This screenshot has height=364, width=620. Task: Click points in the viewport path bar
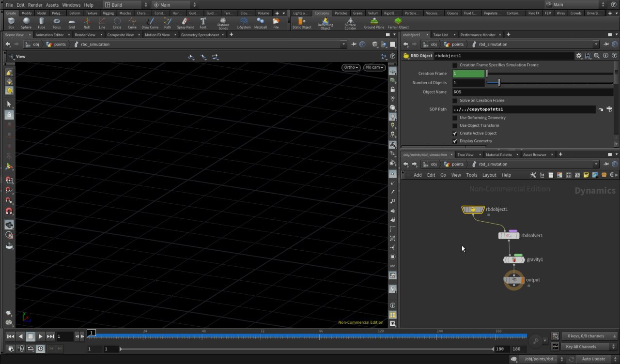pos(60,45)
